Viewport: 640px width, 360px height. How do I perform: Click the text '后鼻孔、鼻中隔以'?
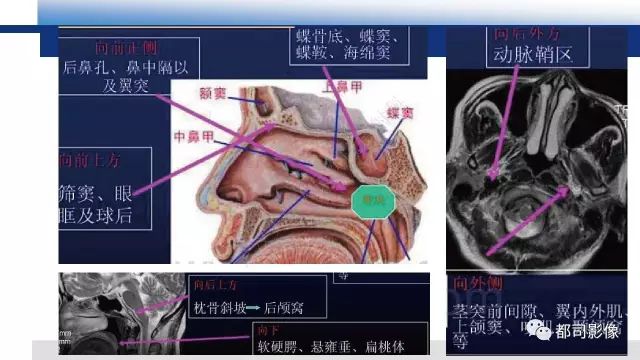click(126, 67)
